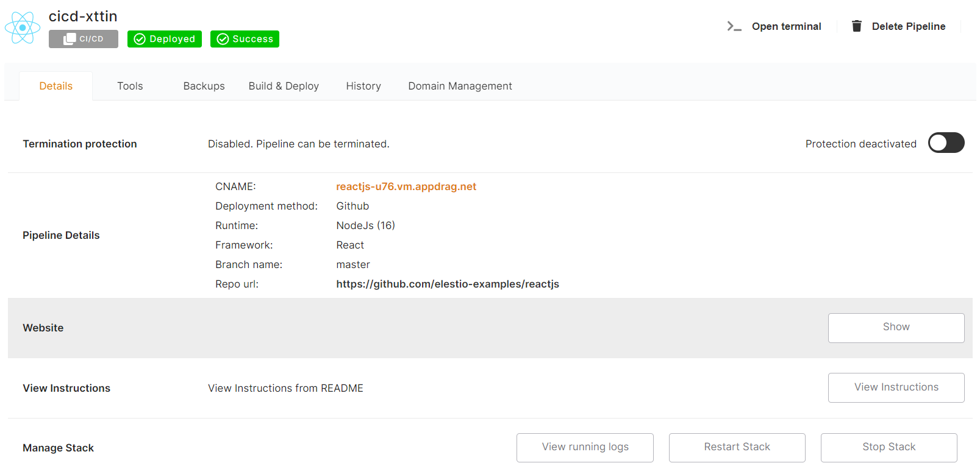The height and width of the screenshot is (474, 980).
Task: Open the Backups tab
Action: click(204, 86)
